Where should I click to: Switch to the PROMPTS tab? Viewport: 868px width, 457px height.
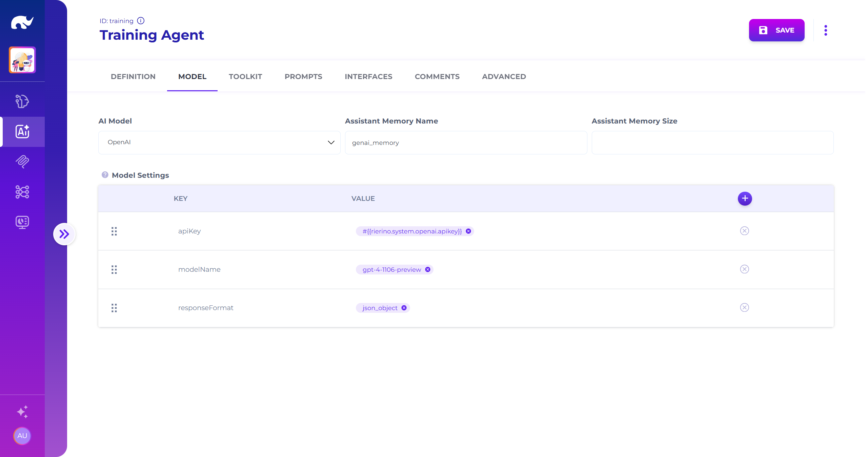(303, 77)
